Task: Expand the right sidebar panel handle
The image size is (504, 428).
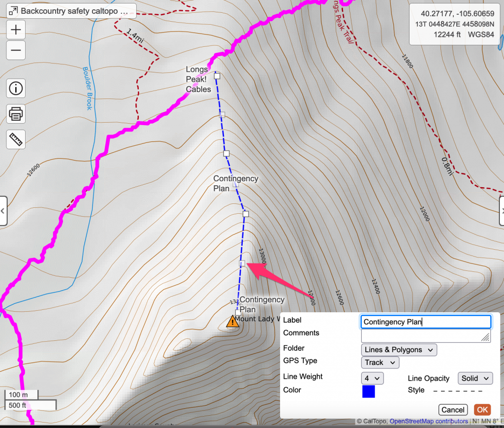Action: [x=501, y=211]
